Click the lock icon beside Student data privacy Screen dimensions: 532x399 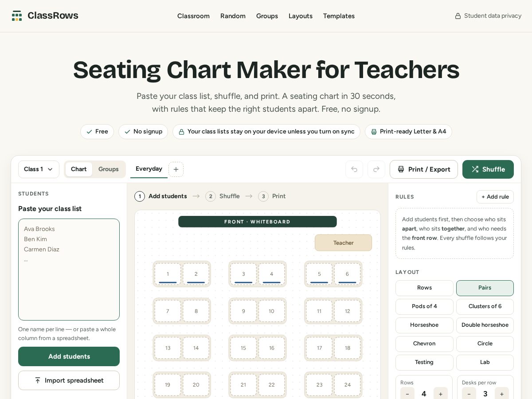point(458,16)
